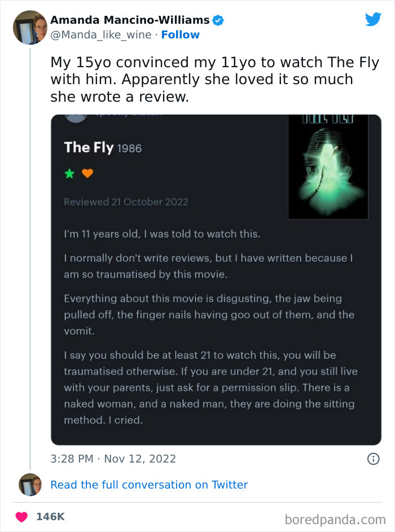Click the orange heart icon in review
Viewport: 395px width, 532px height.
click(87, 173)
